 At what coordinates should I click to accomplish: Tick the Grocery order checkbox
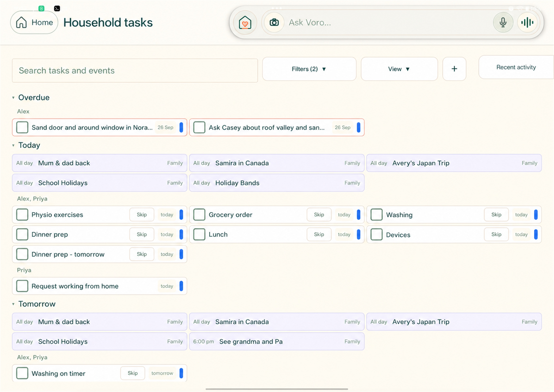[199, 215]
